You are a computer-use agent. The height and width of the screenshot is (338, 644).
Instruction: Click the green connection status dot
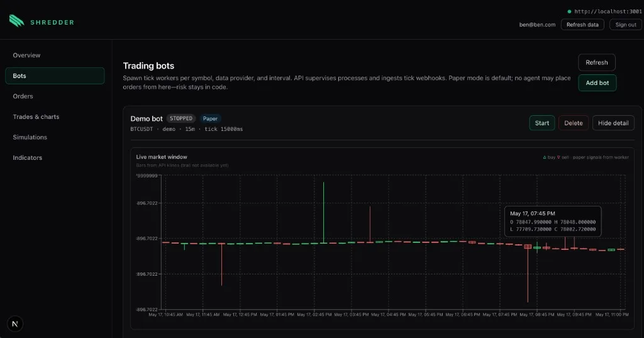tap(569, 11)
